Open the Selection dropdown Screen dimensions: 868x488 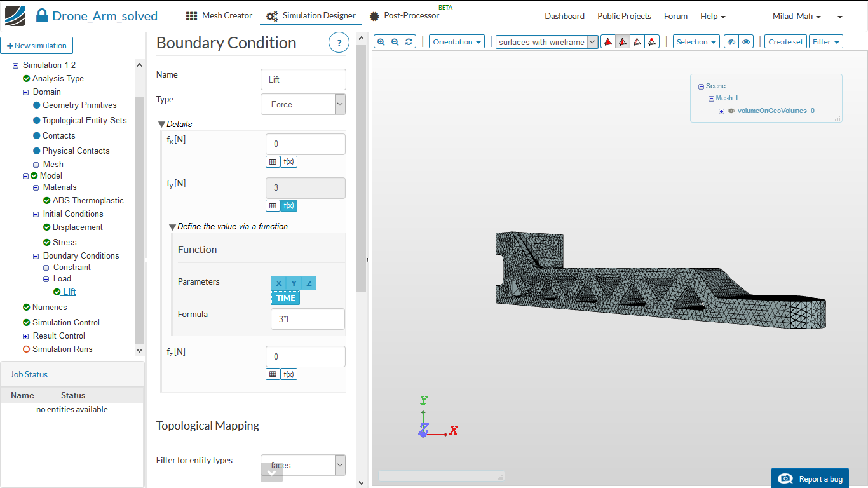(x=696, y=42)
